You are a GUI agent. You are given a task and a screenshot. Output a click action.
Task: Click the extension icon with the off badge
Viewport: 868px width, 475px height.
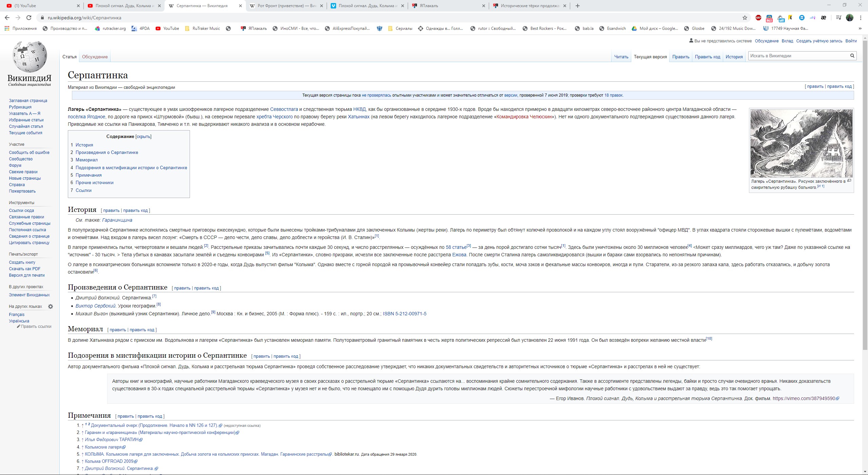pyautogui.click(x=780, y=18)
